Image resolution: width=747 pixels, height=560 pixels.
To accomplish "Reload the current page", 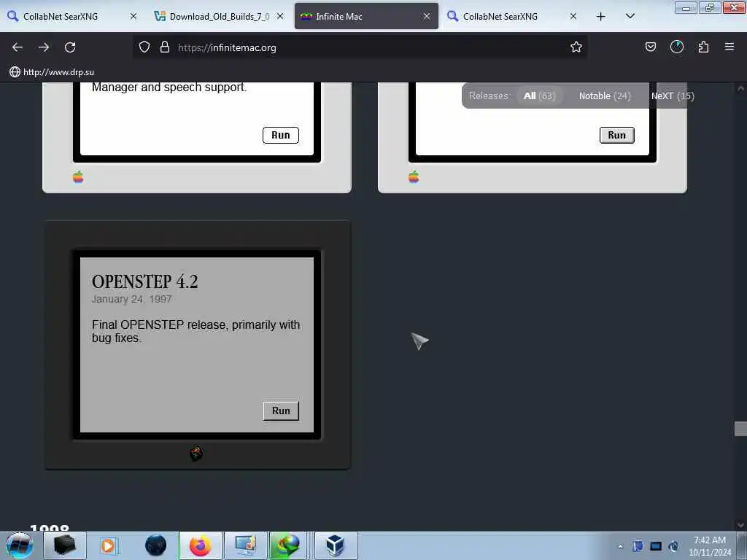I will pyautogui.click(x=70, y=47).
